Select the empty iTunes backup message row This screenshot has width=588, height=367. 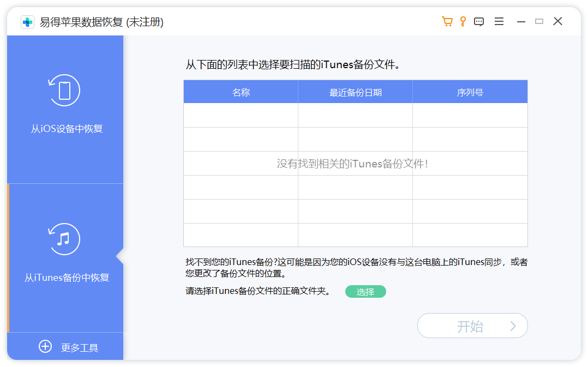(x=355, y=164)
